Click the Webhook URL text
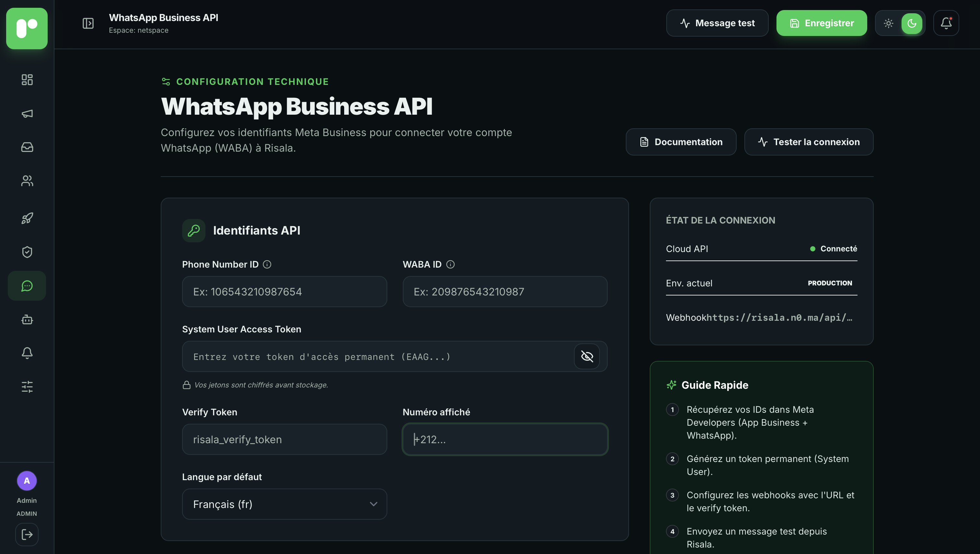The image size is (980, 554). coord(779,318)
